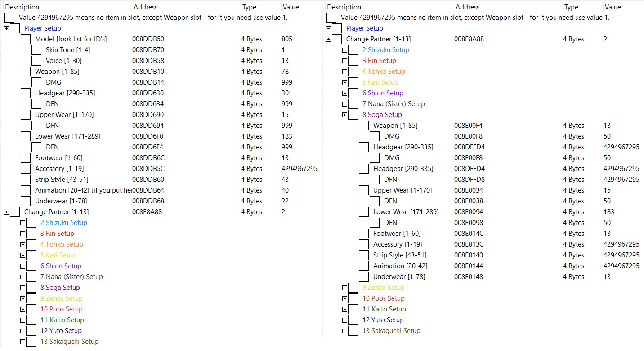644x351 pixels.
Task: Select 10 Pops Setup in the right pane
Action: click(x=384, y=298)
